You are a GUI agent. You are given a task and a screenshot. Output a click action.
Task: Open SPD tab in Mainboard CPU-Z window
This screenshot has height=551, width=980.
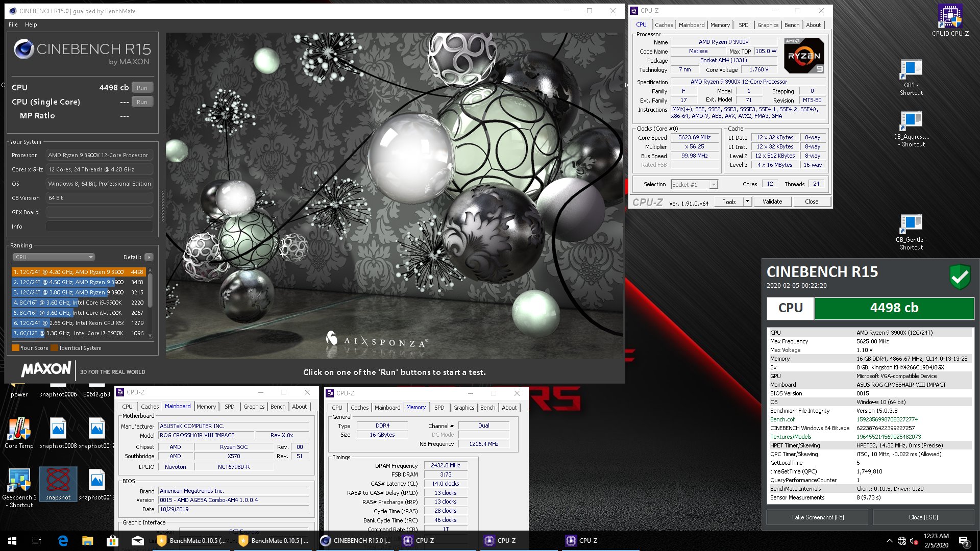coord(230,407)
